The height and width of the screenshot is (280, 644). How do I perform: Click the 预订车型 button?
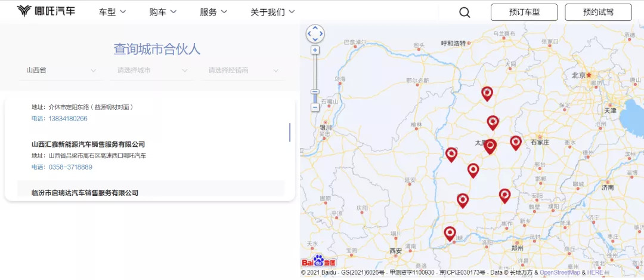524,13
